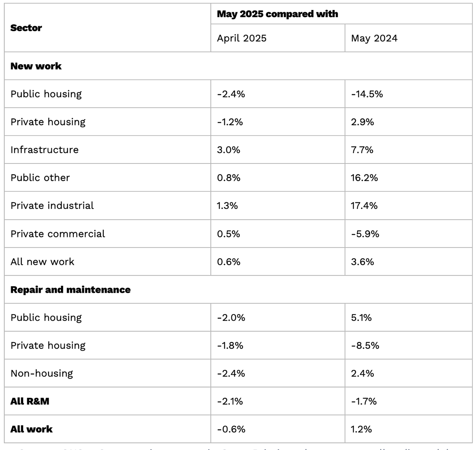Click the Public other row label
Screen dimensions: 476x450
point(40,178)
